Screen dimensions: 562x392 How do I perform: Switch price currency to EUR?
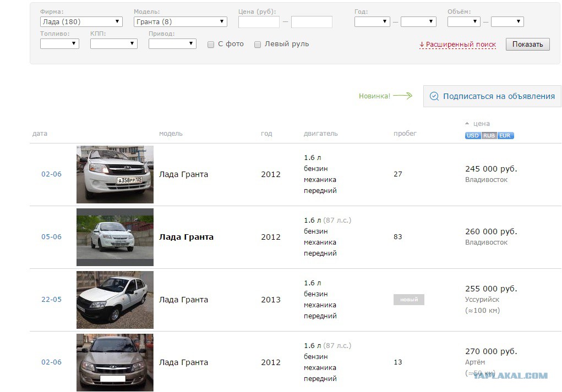[x=505, y=136]
